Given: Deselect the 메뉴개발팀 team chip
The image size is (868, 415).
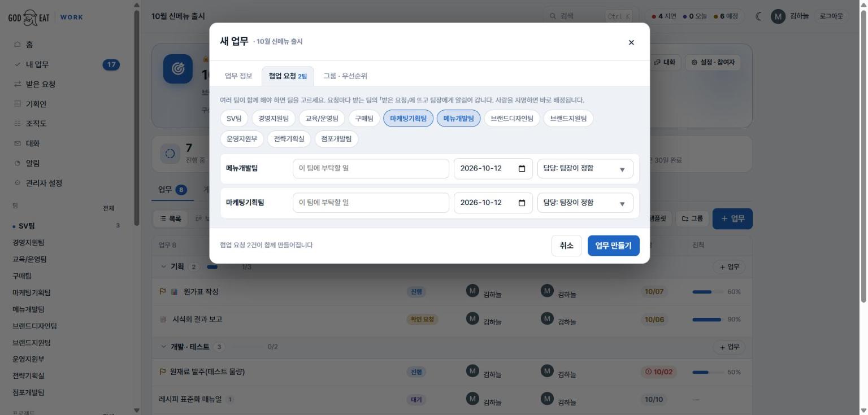Looking at the screenshot, I should [458, 119].
